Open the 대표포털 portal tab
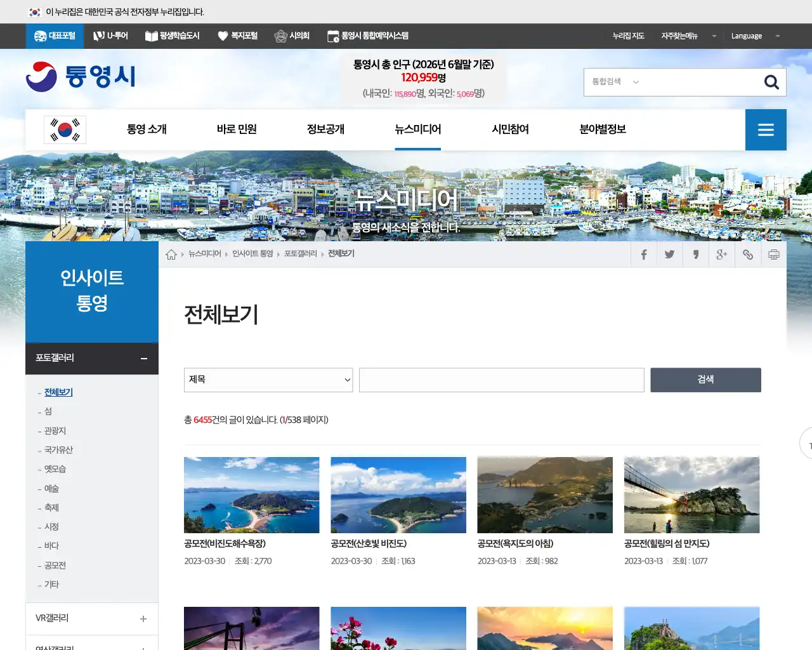812x650 pixels. [x=55, y=36]
